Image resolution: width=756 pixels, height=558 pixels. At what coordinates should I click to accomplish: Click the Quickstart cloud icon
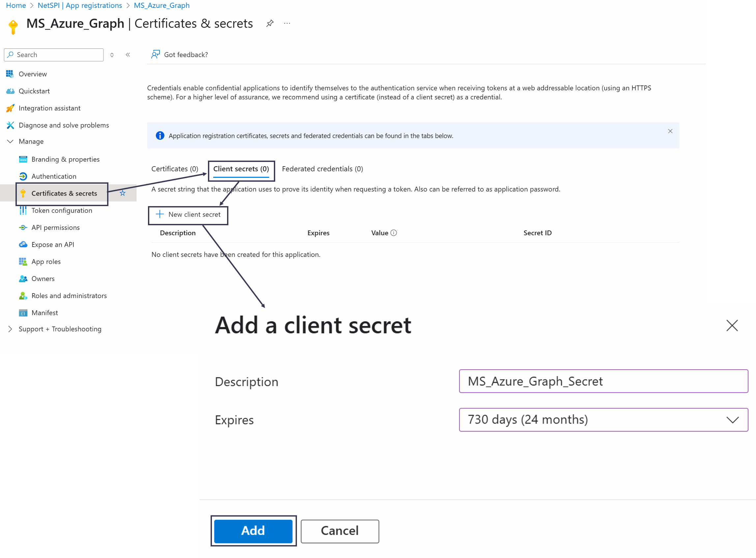click(10, 91)
